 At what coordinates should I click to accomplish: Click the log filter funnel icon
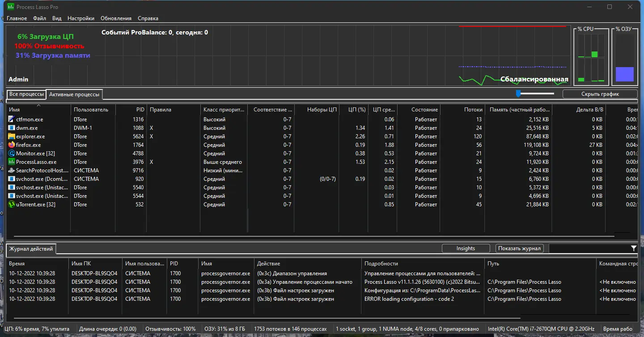634,248
